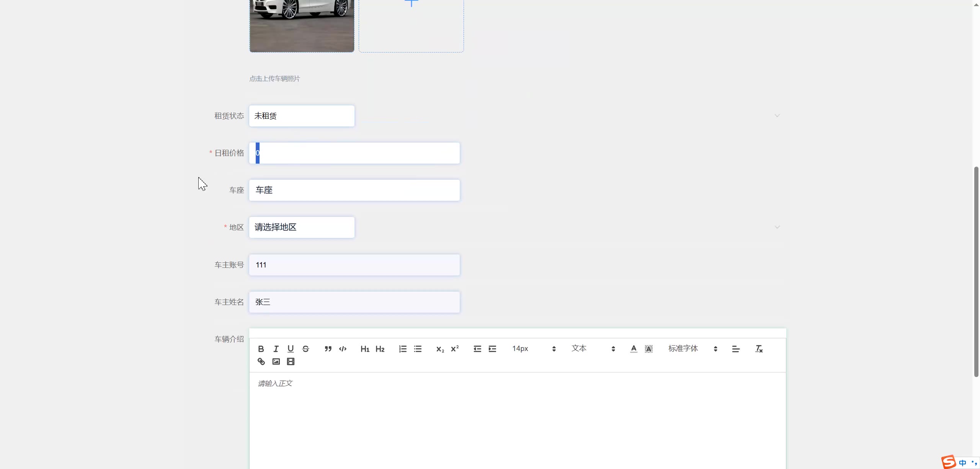Insert a hyperlink into text
This screenshot has width=980, height=469.
coord(261,361)
